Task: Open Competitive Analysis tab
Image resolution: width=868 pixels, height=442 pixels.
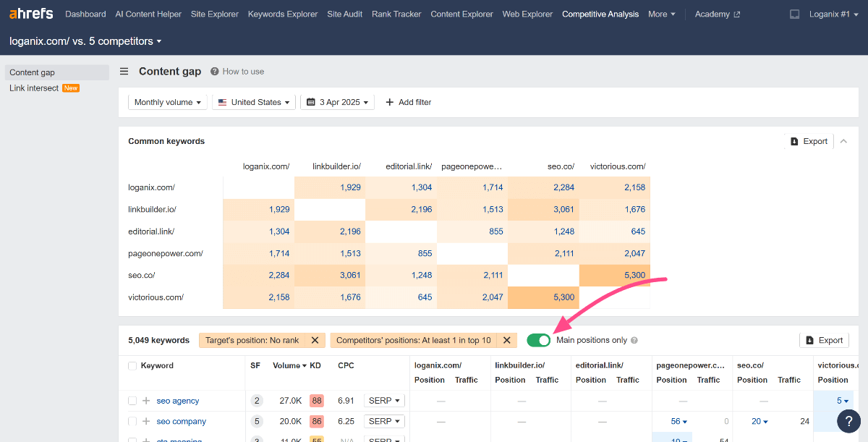Action: pos(600,14)
